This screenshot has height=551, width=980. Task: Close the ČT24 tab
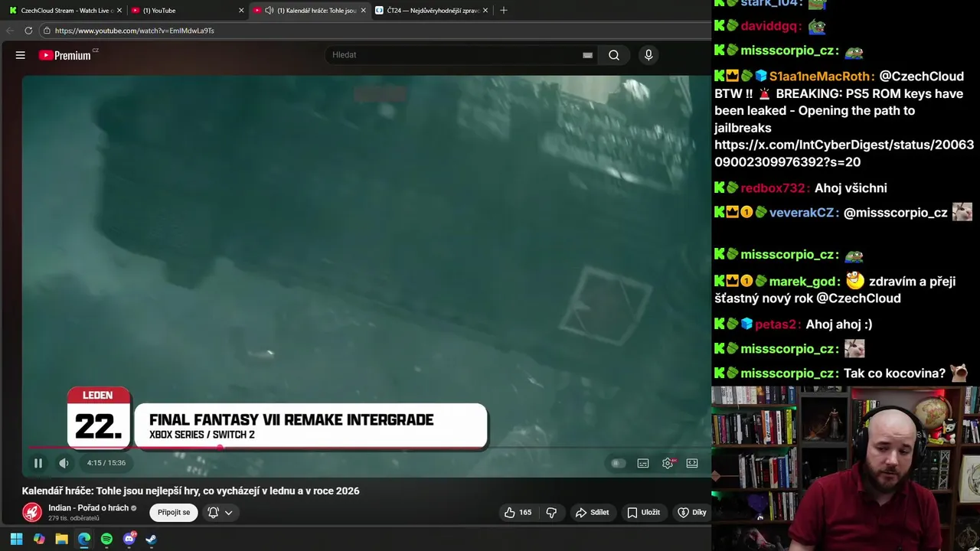[x=485, y=11]
